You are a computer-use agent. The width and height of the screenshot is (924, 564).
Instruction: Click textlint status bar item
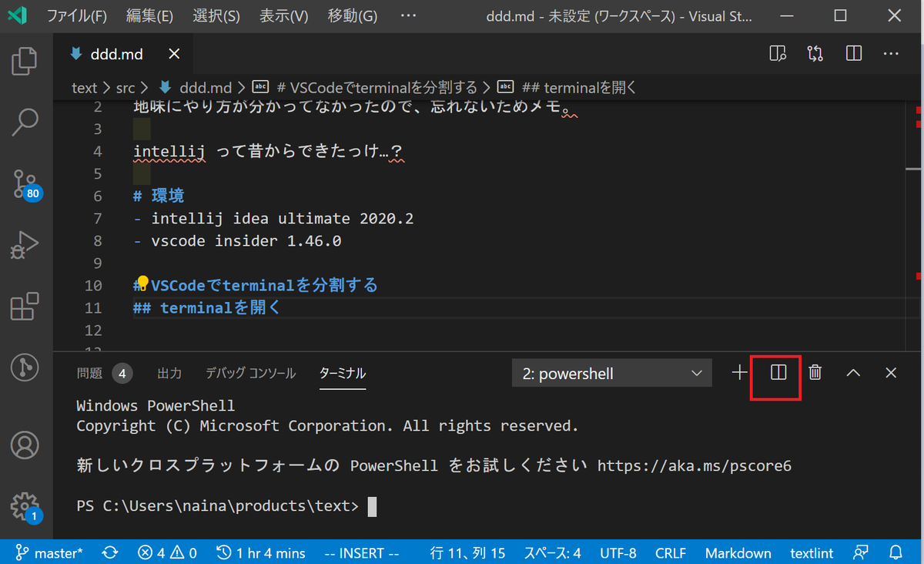point(812,552)
